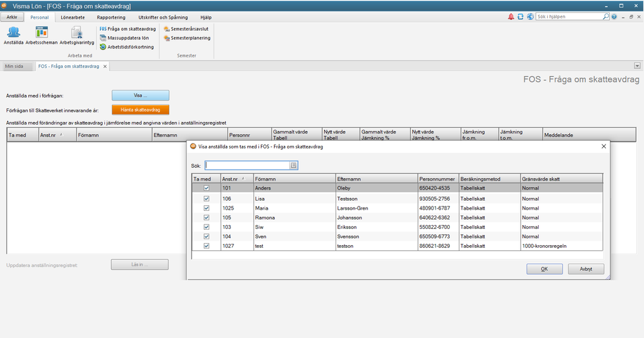Open Massuppdatera lön from the ribbon

click(128, 38)
